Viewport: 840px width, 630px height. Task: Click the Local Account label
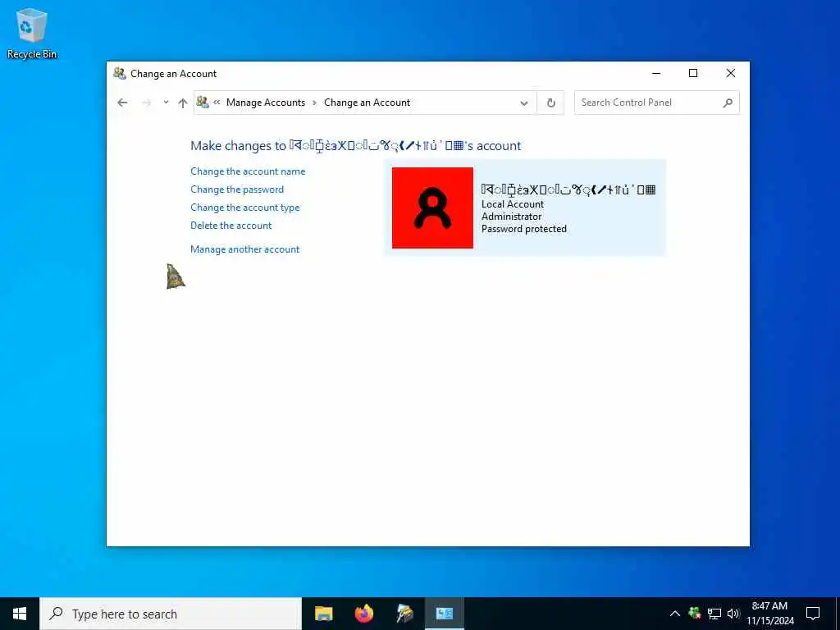coord(512,204)
